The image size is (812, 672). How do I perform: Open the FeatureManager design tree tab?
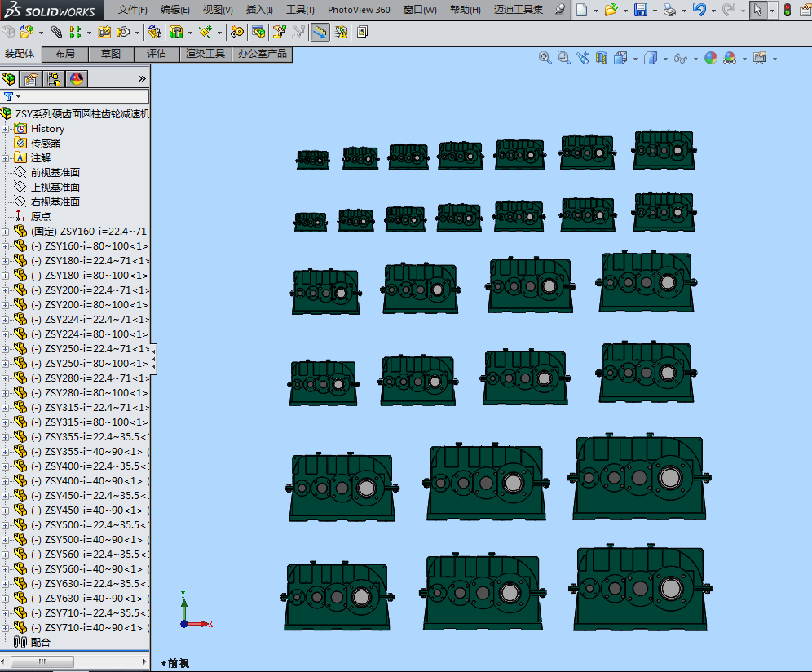coord(9,79)
